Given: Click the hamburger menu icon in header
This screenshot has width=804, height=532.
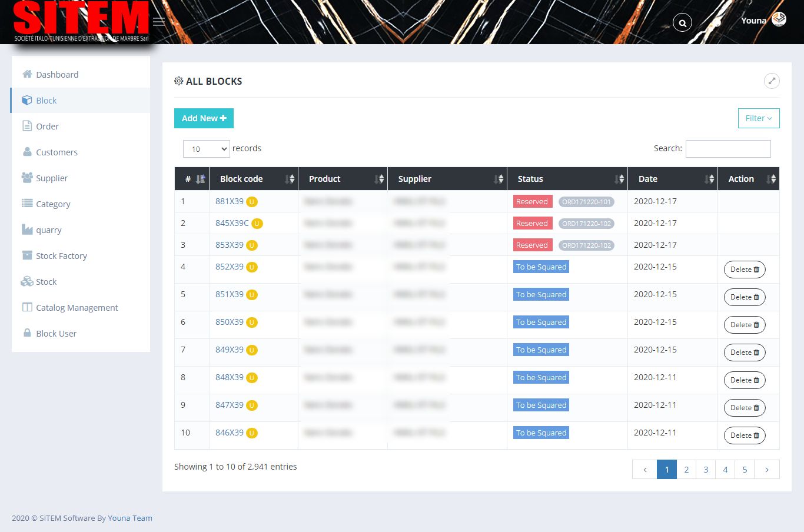Looking at the screenshot, I should 158,22.
